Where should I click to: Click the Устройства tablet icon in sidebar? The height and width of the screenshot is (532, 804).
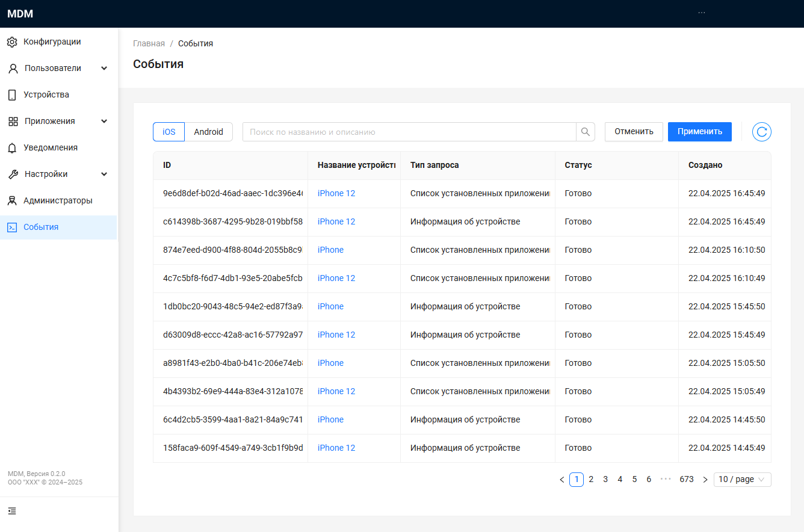click(x=12, y=95)
